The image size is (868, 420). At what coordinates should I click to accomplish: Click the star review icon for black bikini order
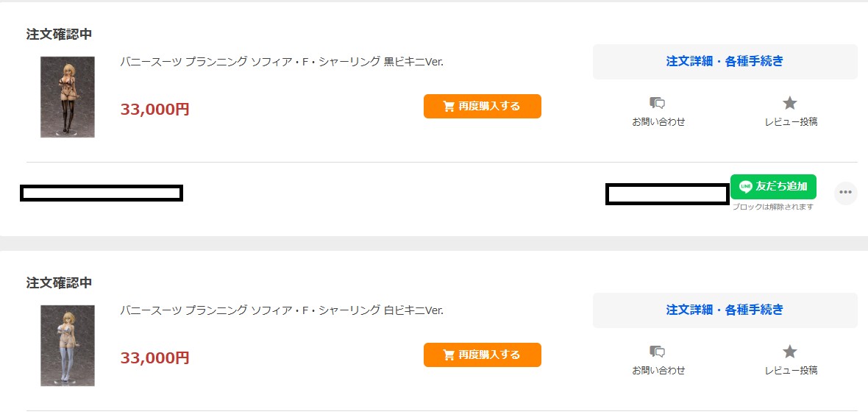click(790, 104)
